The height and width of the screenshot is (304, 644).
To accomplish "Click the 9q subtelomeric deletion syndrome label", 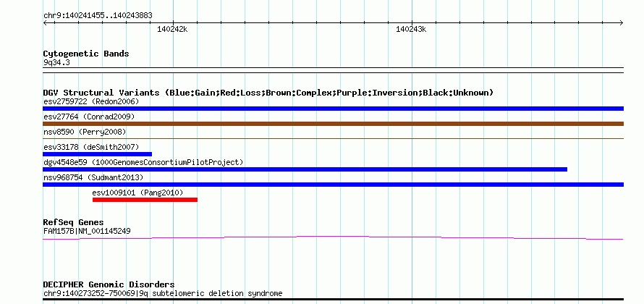I will point(163,294).
